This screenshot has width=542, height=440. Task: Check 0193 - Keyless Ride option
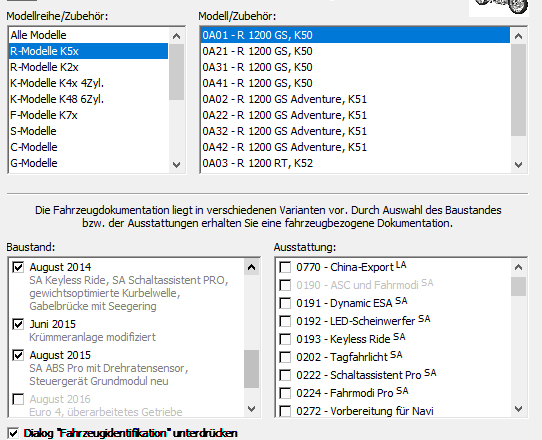tap(285, 339)
